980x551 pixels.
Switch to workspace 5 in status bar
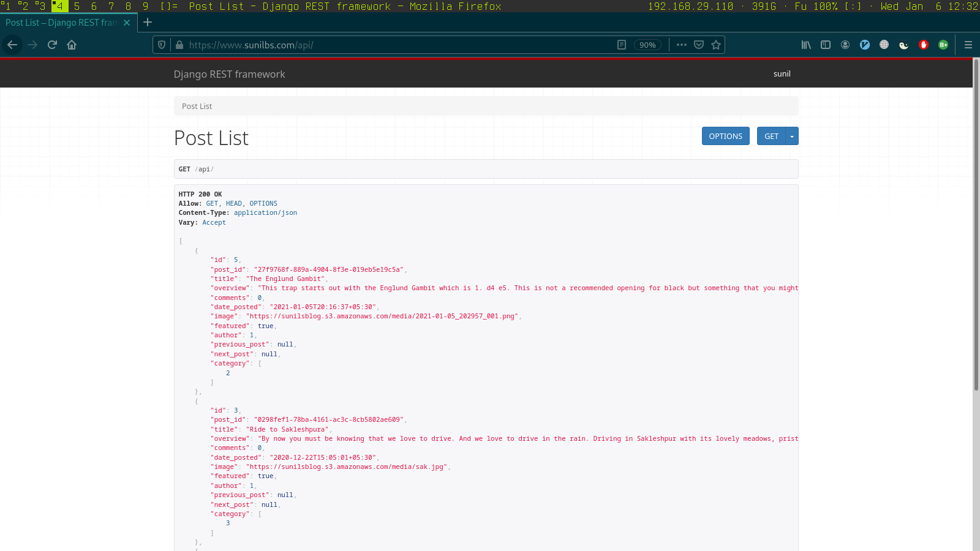(x=77, y=6)
